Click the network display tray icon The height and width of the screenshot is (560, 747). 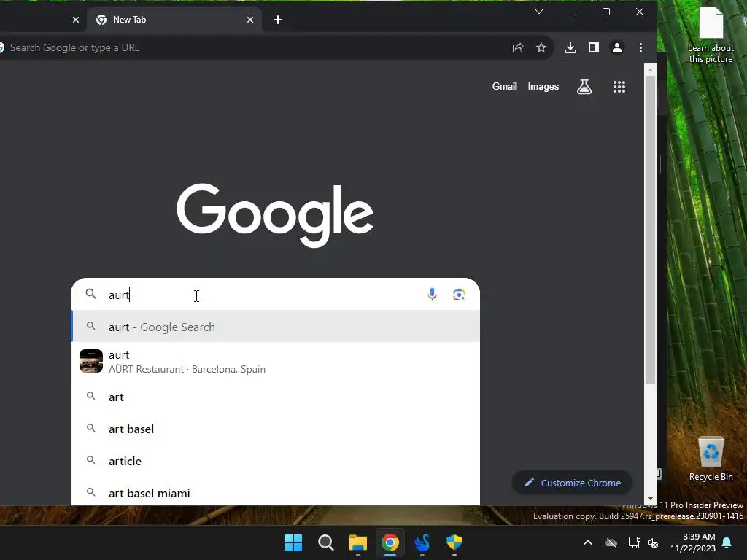[x=634, y=542]
